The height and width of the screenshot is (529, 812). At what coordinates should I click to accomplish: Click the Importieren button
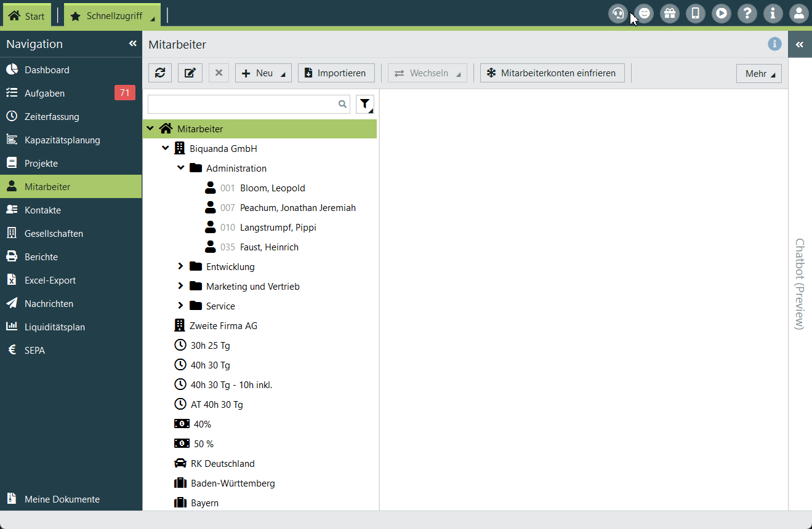(x=336, y=73)
